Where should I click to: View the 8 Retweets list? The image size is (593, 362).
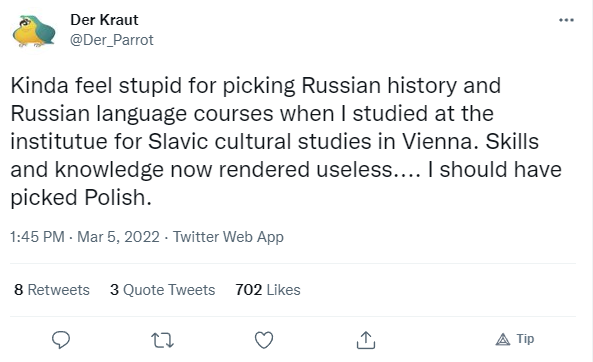[x=52, y=290]
